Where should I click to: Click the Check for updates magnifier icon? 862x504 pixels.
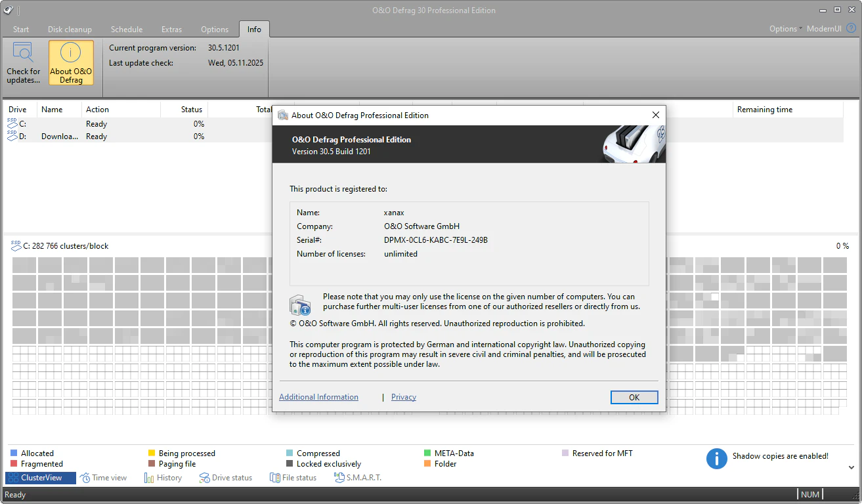(23, 52)
